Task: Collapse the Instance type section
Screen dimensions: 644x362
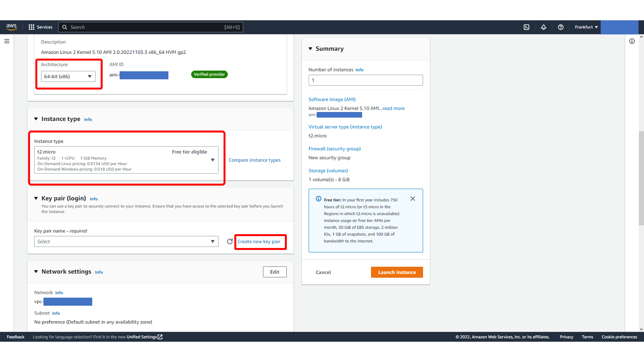Action: [x=36, y=119]
